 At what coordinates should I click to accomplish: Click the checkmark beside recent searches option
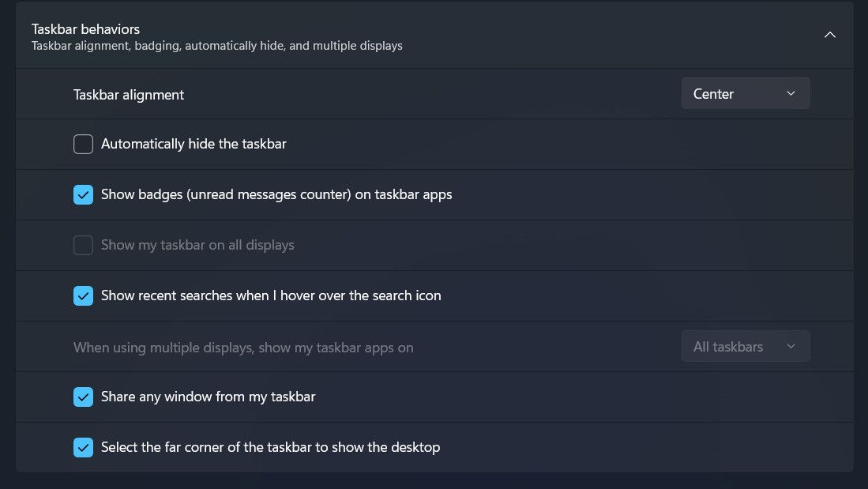tap(83, 295)
